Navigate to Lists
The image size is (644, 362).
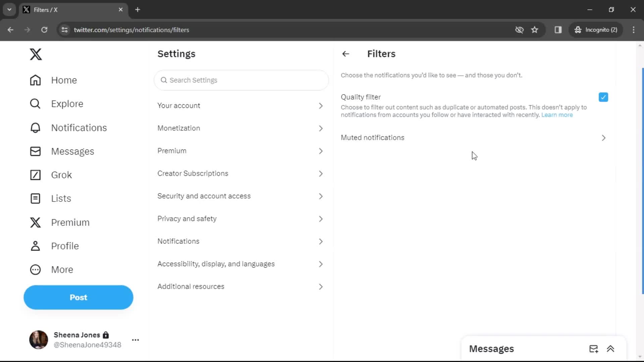[61, 198]
